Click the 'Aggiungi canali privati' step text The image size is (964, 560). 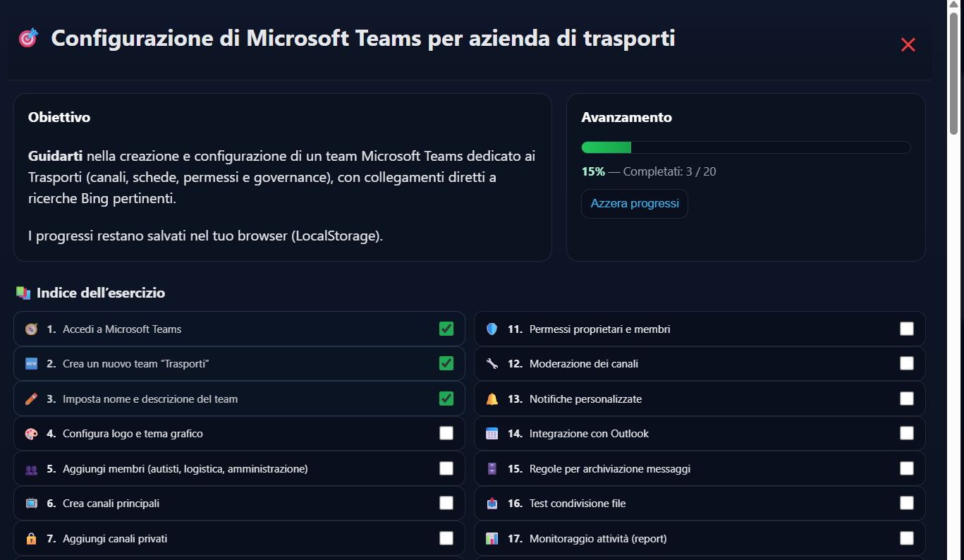pos(115,539)
